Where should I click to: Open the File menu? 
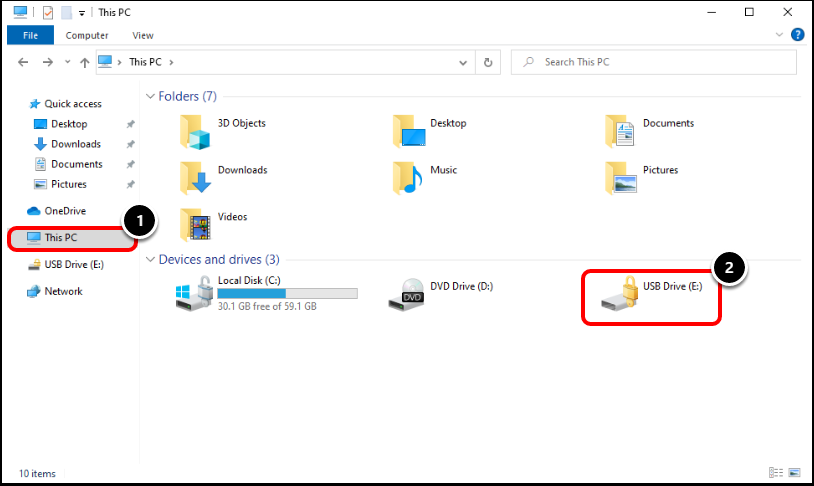[x=30, y=35]
